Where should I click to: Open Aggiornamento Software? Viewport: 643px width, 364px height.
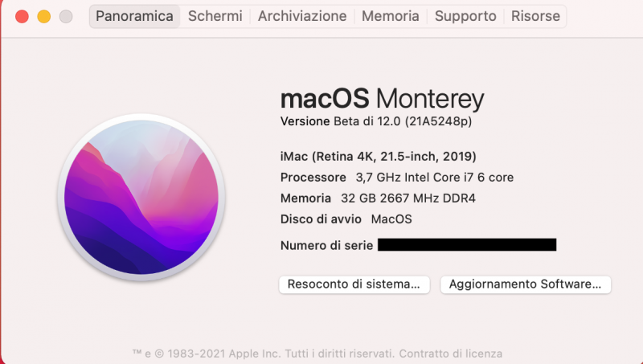[526, 284]
